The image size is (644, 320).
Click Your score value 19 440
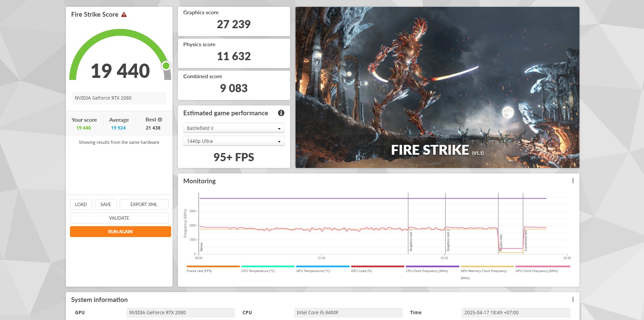pyautogui.click(x=84, y=128)
